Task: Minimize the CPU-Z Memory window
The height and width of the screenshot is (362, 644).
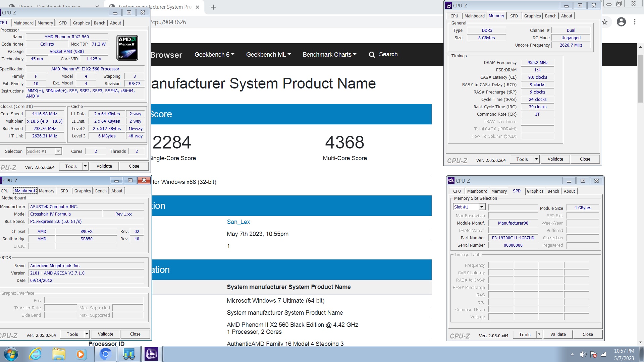Action: tap(566, 5)
